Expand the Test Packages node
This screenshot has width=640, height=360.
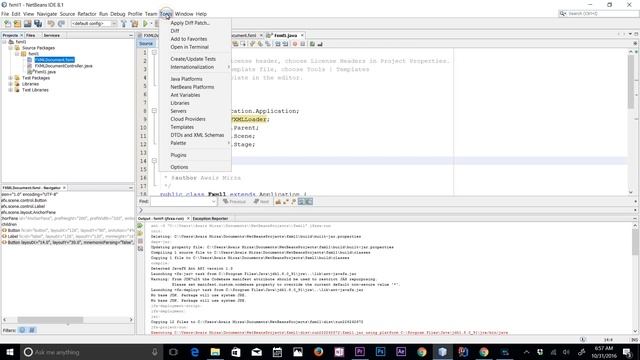click(11, 78)
